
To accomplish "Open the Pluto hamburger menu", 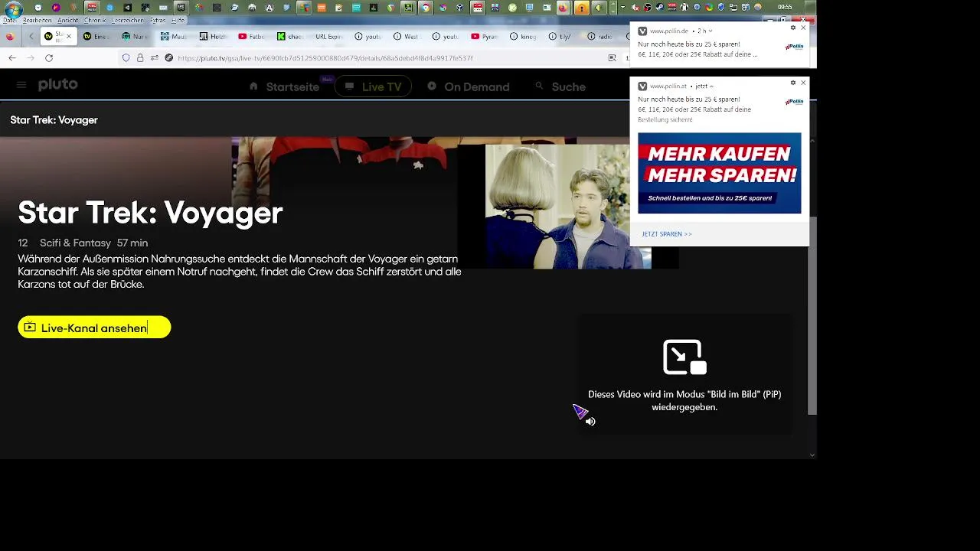I will click(x=21, y=85).
